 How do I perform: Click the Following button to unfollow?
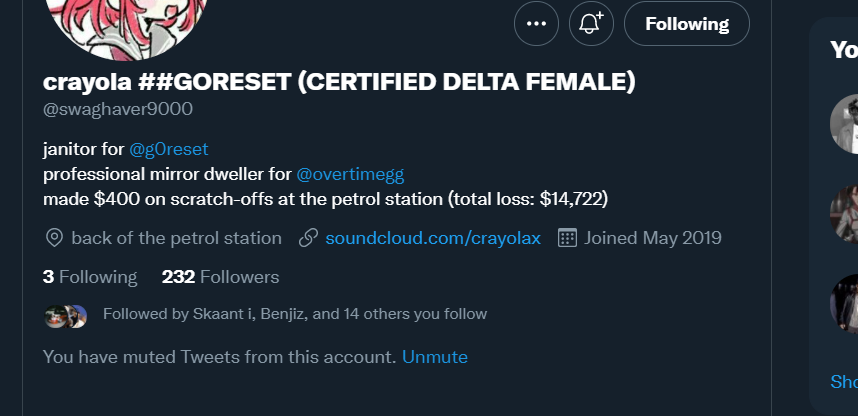tap(687, 24)
